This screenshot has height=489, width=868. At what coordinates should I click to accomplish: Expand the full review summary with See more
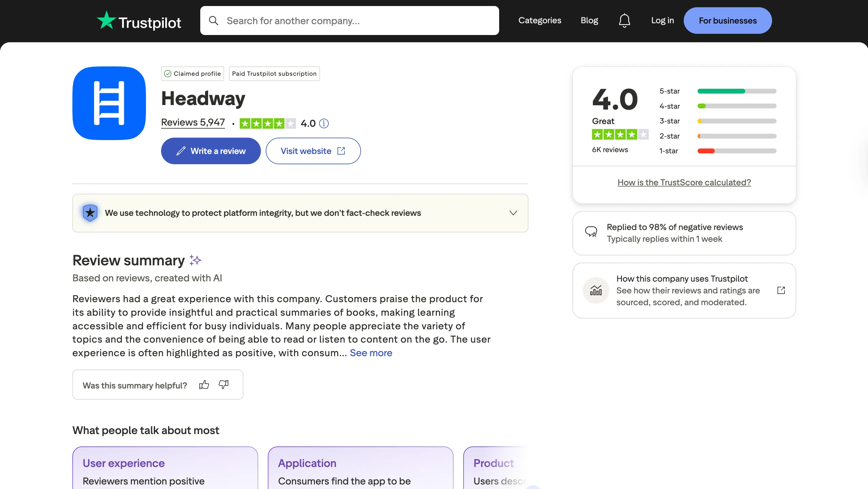coord(371,353)
